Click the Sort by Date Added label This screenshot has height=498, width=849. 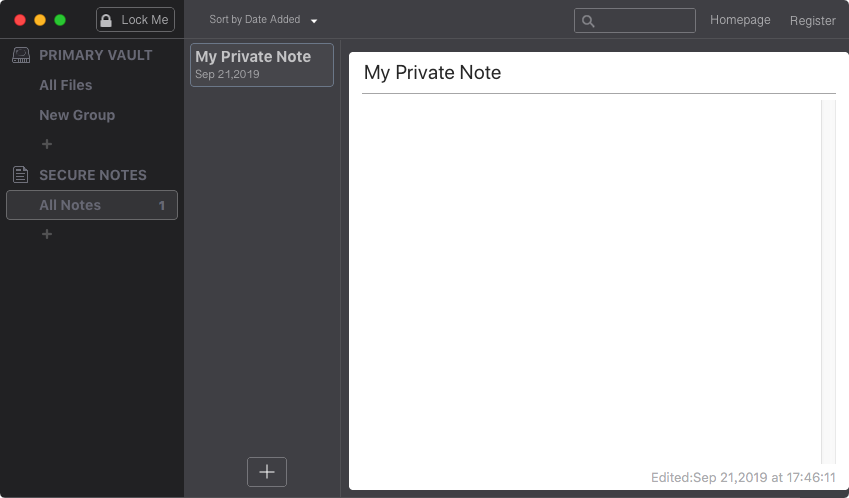(254, 19)
